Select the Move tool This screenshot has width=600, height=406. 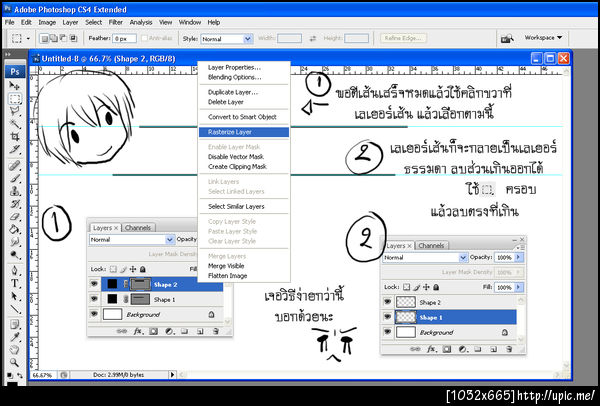[15, 85]
